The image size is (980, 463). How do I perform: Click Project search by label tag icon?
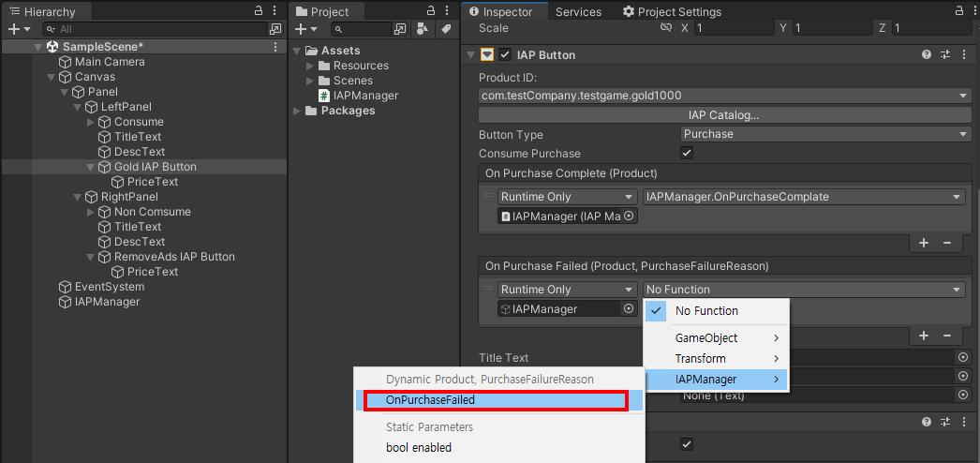(x=446, y=29)
